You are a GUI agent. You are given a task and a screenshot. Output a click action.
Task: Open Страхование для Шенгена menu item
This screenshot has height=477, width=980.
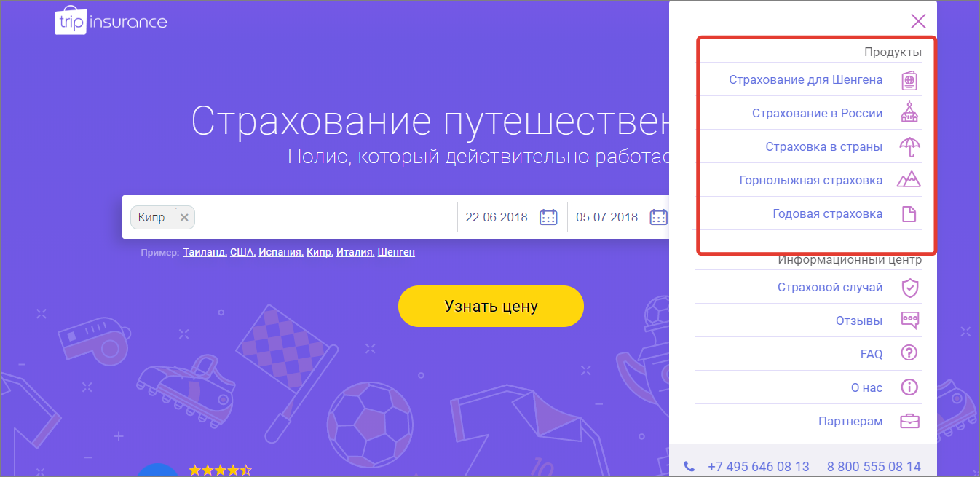point(805,80)
